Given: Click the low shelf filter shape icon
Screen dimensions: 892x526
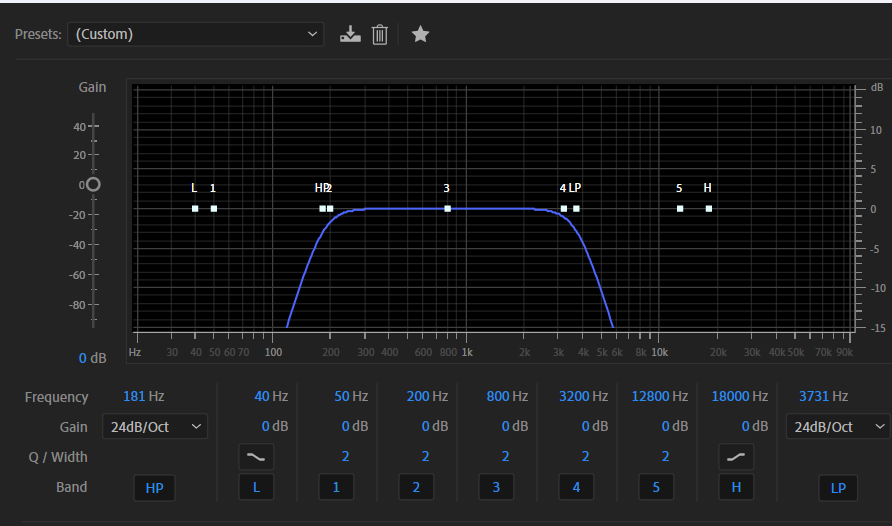Looking at the screenshot, I should pyautogui.click(x=256, y=457).
